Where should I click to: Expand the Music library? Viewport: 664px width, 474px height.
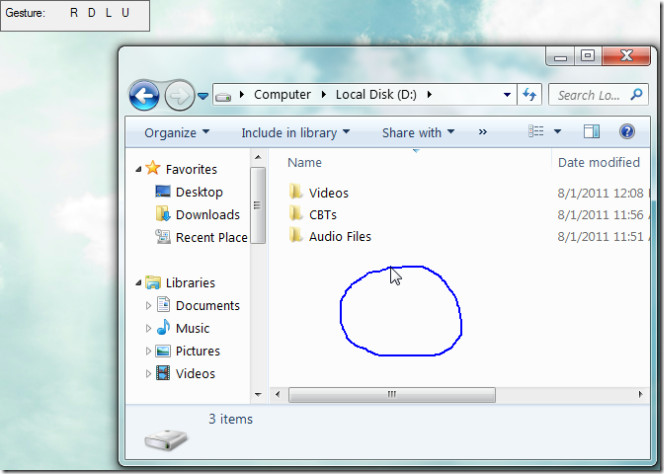[148, 328]
